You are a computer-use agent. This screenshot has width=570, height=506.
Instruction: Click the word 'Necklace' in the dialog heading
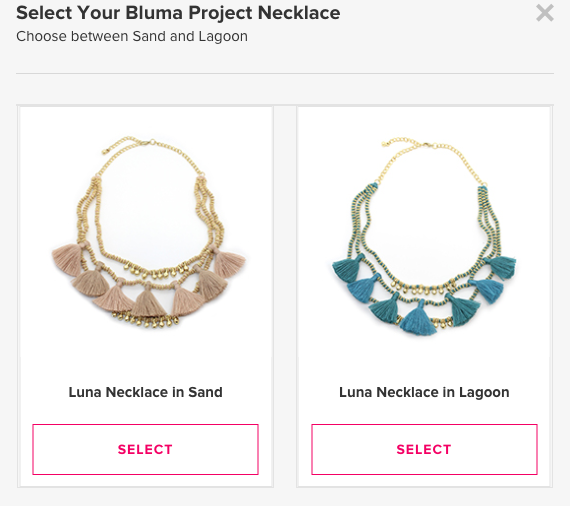pyautogui.click(x=299, y=13)
